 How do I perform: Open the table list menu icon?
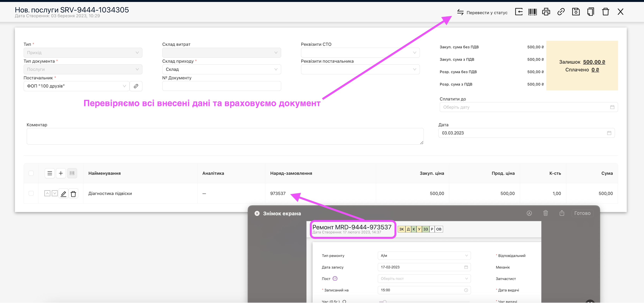click(50, 173)
